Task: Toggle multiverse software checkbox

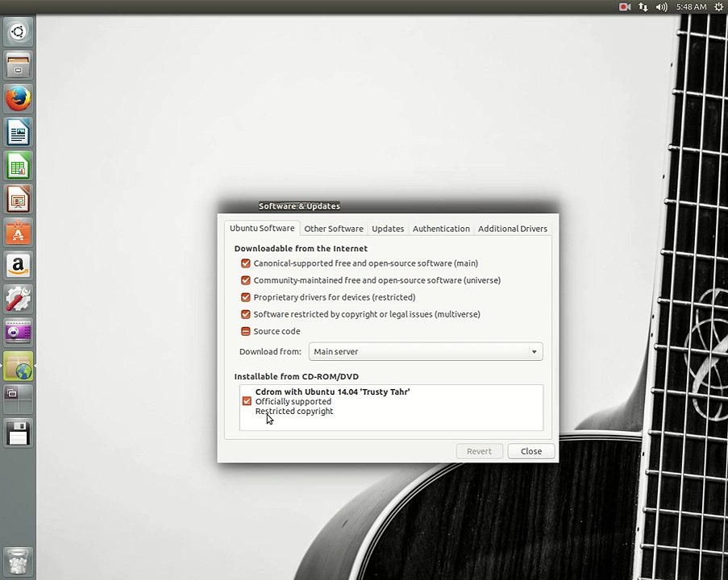Action: (246, 314)
